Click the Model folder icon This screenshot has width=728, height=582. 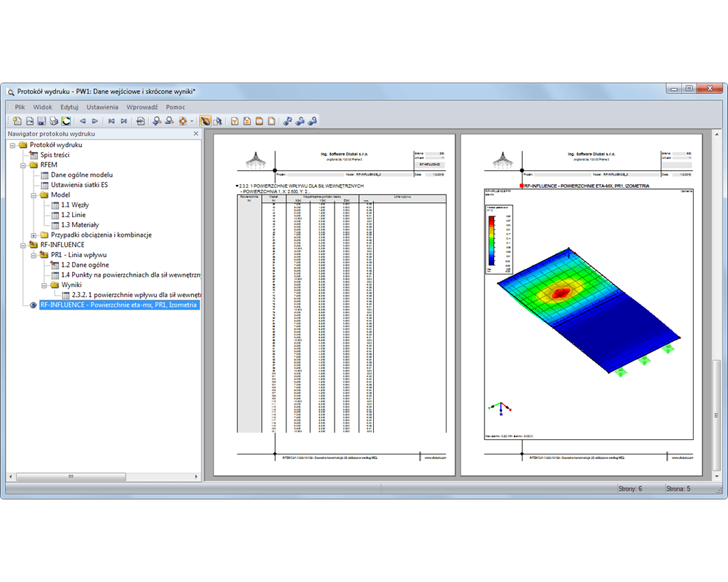[44, 195]
